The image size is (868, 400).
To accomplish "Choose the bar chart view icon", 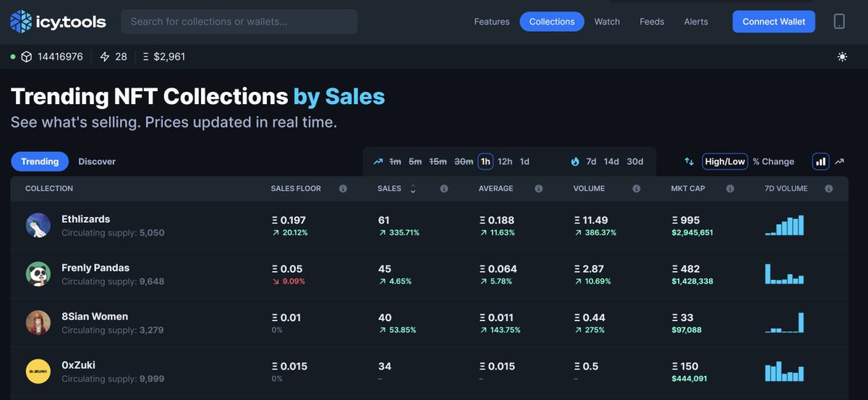I will (820, 161).
